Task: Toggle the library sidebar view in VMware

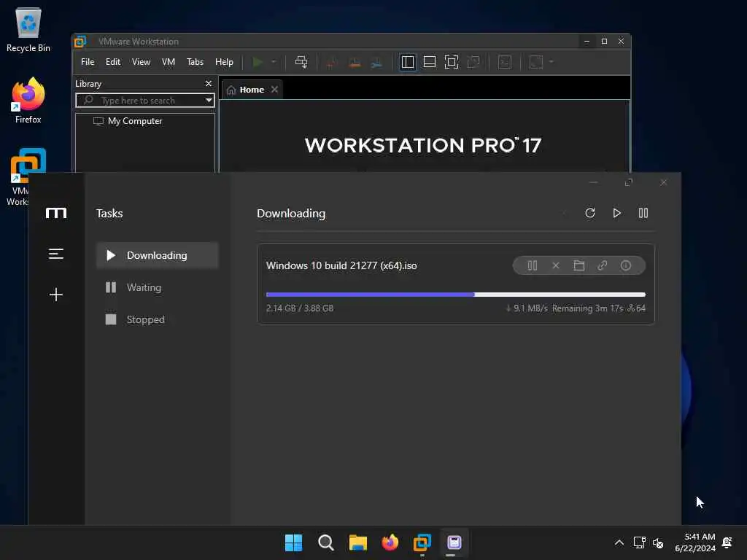Action: click(408, 62)
